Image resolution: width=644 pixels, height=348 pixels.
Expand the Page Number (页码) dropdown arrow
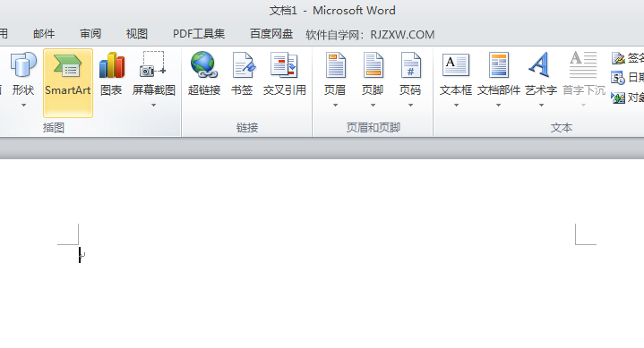[410, 106]
